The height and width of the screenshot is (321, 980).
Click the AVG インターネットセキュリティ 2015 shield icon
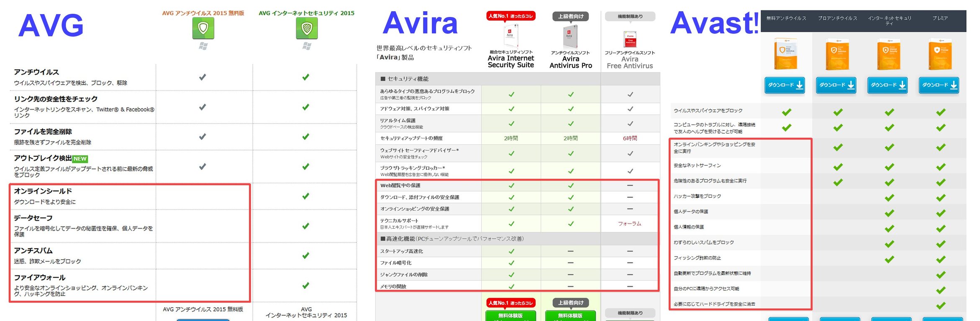[307, 28]
